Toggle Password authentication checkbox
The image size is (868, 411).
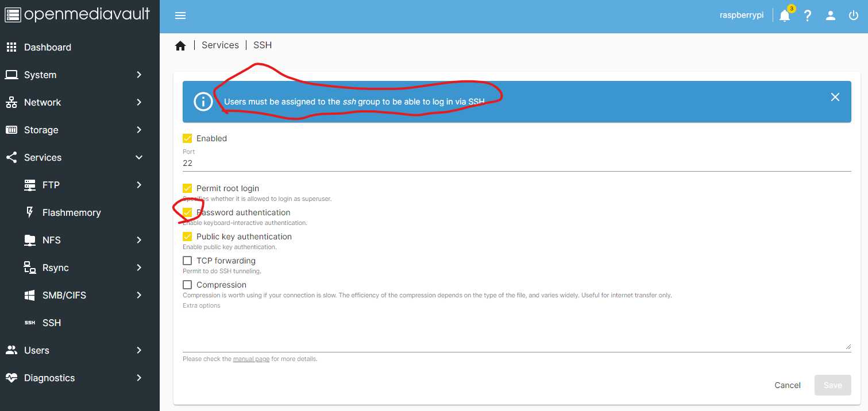[x=187, y=212]
